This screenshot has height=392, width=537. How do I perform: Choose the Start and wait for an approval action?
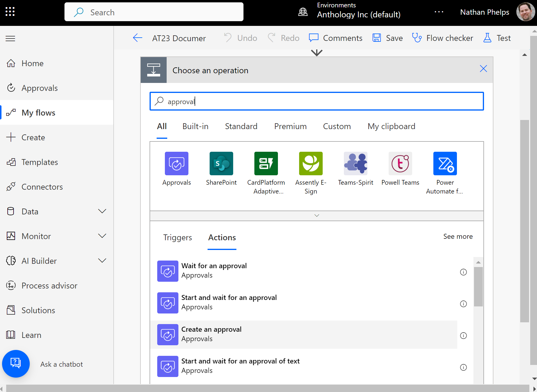(304, 303)
